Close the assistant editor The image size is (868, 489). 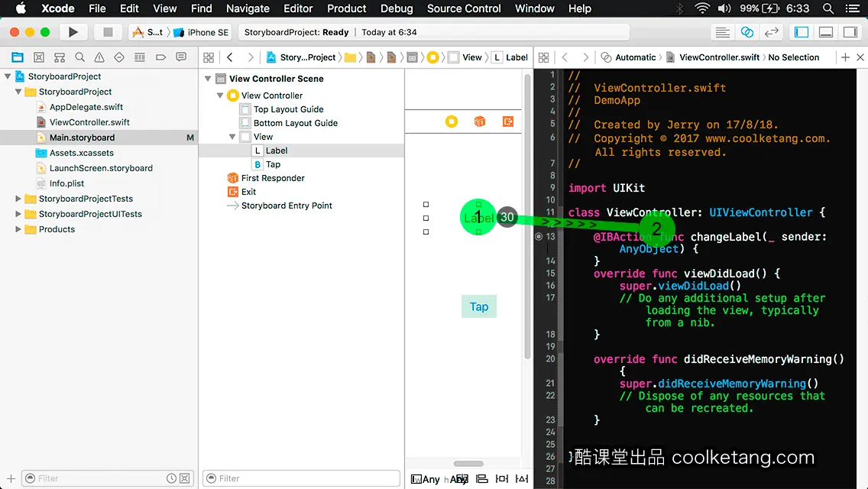pos(860,57)
